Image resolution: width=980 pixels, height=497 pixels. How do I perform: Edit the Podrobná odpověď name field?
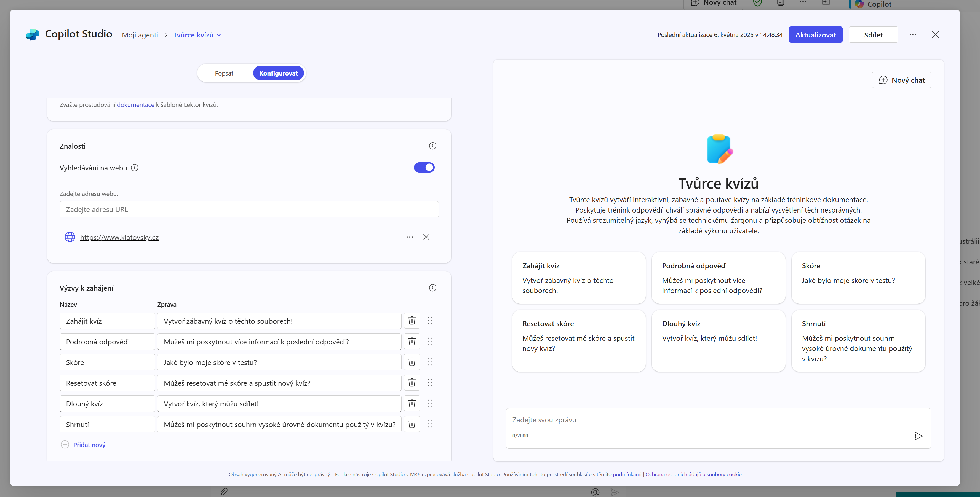click(107, 341)
